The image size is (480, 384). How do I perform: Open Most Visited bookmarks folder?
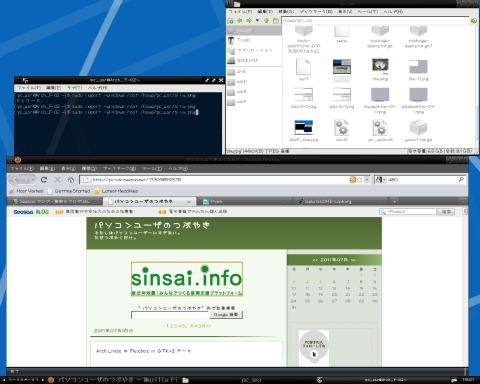click(26, 191)
